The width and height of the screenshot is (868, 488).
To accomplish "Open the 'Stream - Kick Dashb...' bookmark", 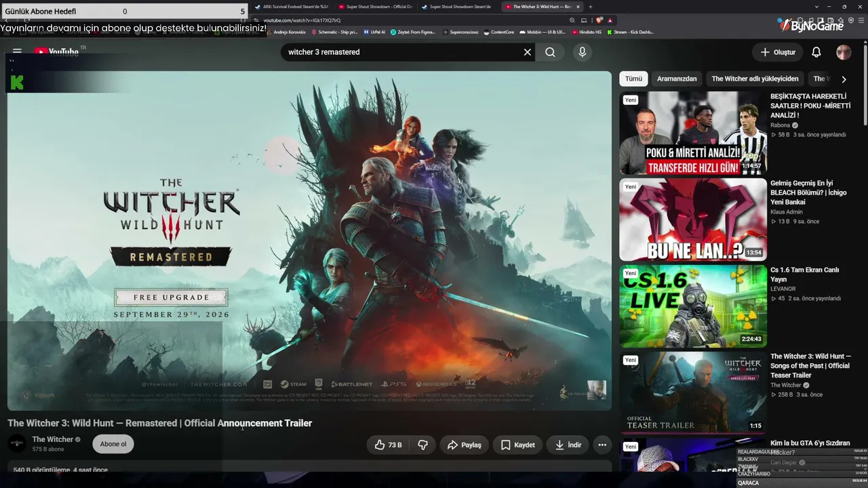I will click(631, 32).
